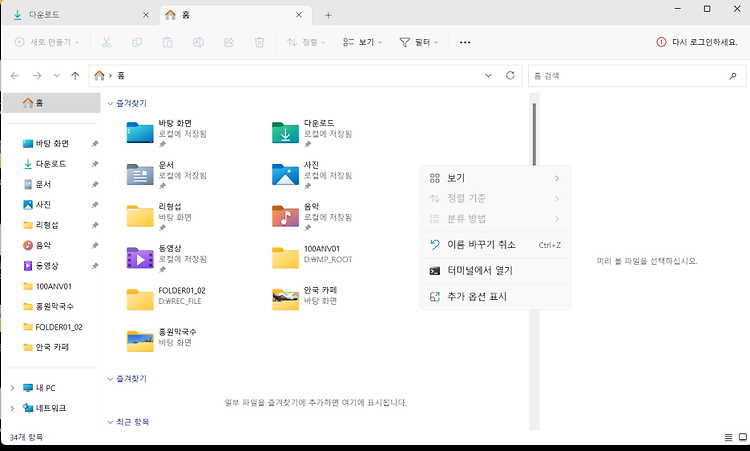Add a new tab with plus button
The image size is (750, 451).
(x=328, y=15)
